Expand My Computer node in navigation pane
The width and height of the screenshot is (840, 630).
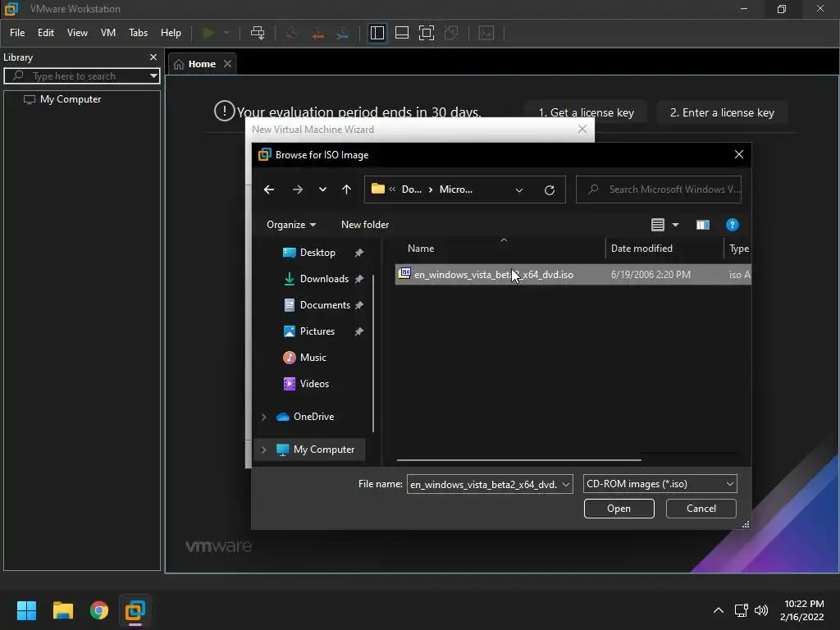[263, 450]
